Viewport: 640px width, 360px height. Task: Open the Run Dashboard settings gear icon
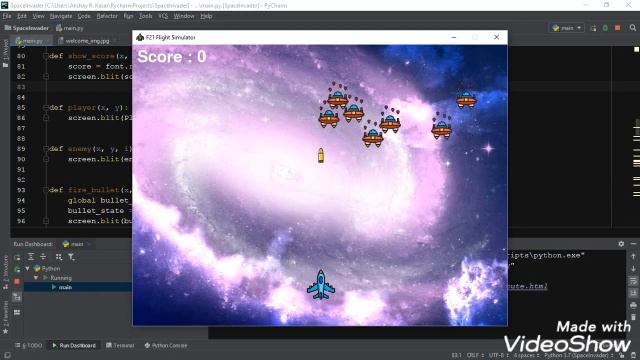tap(621, 244)
